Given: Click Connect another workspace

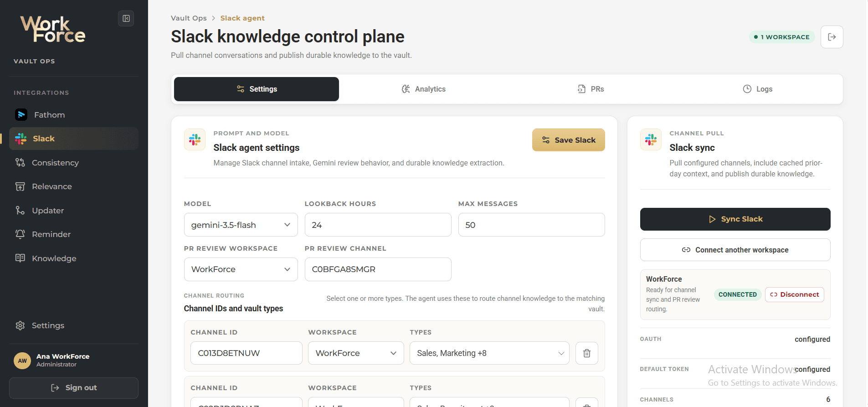Looking at the screenshot, I should [735, 250].
